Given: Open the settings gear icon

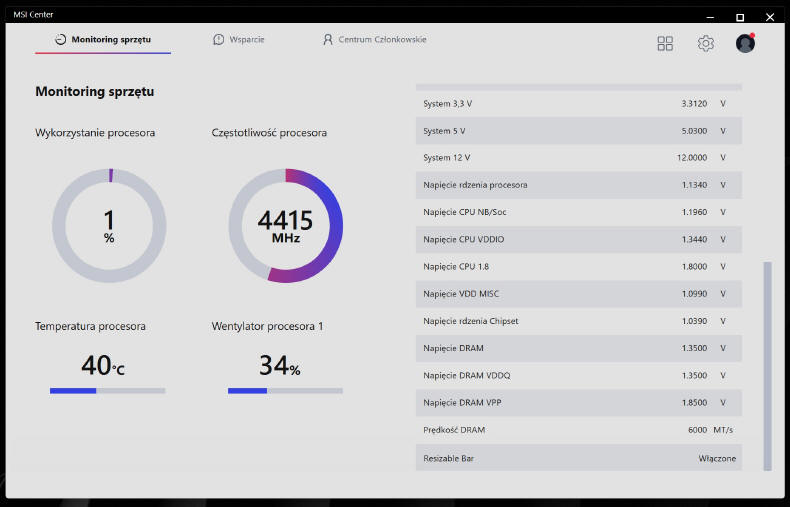Looking at the screenshot, I should coord(706,43).
